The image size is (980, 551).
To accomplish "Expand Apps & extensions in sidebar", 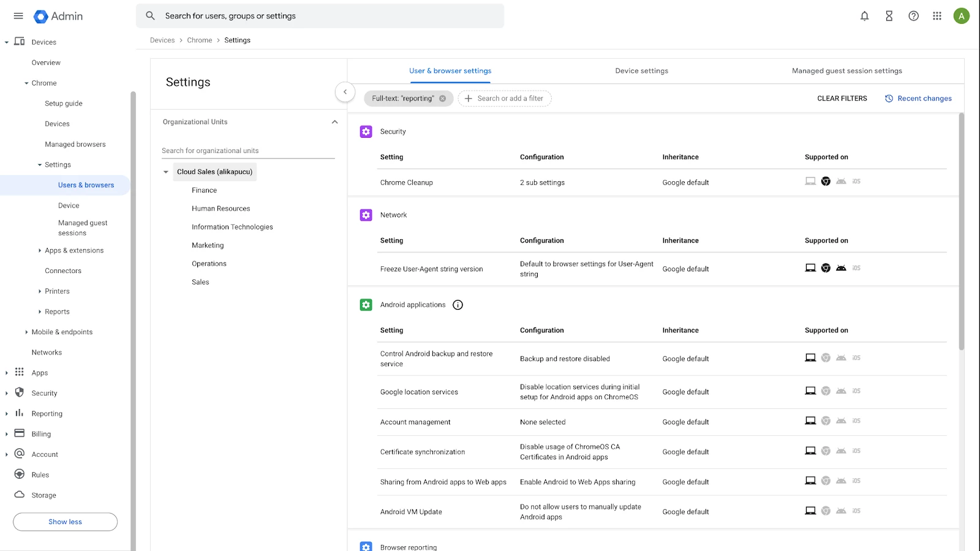I will point(40,250).
